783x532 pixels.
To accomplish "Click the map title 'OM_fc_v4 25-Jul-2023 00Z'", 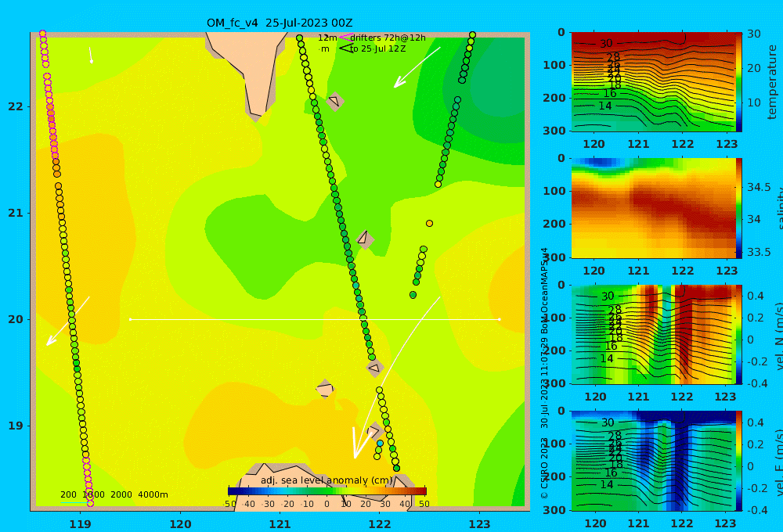I will tap(280, 23).
